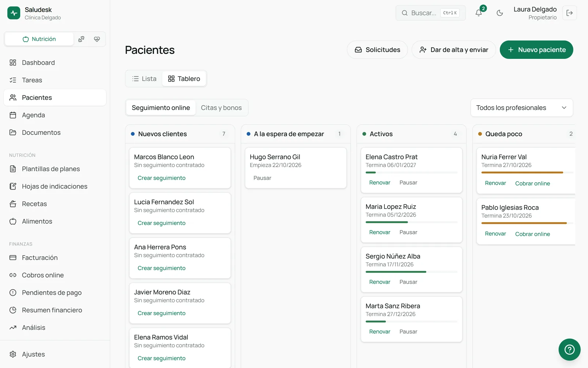Click the Alimentos apple icon

[x=13, y=221]
